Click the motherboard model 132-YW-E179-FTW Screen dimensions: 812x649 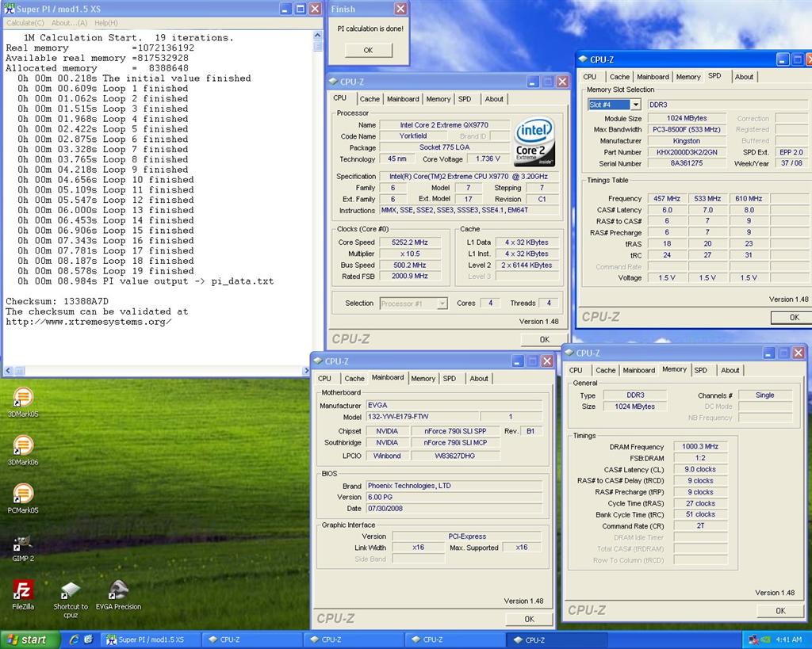pos(423,417)
